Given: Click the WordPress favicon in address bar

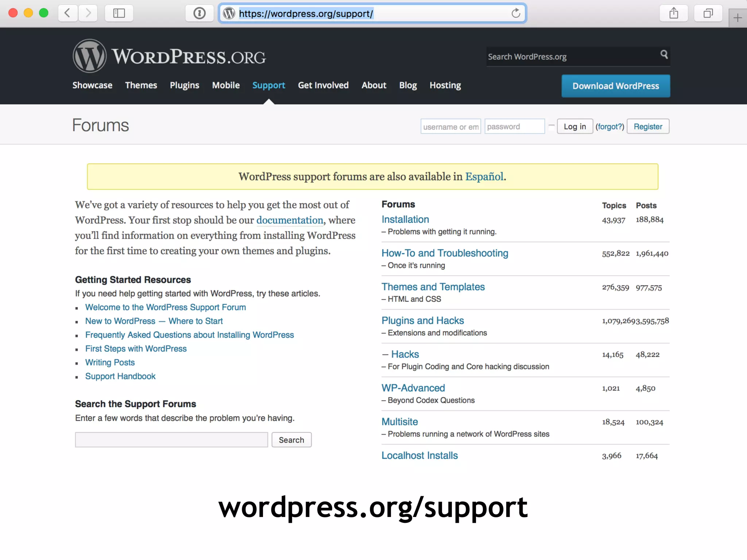Looking at the screenshot, I should pos(229,13).
